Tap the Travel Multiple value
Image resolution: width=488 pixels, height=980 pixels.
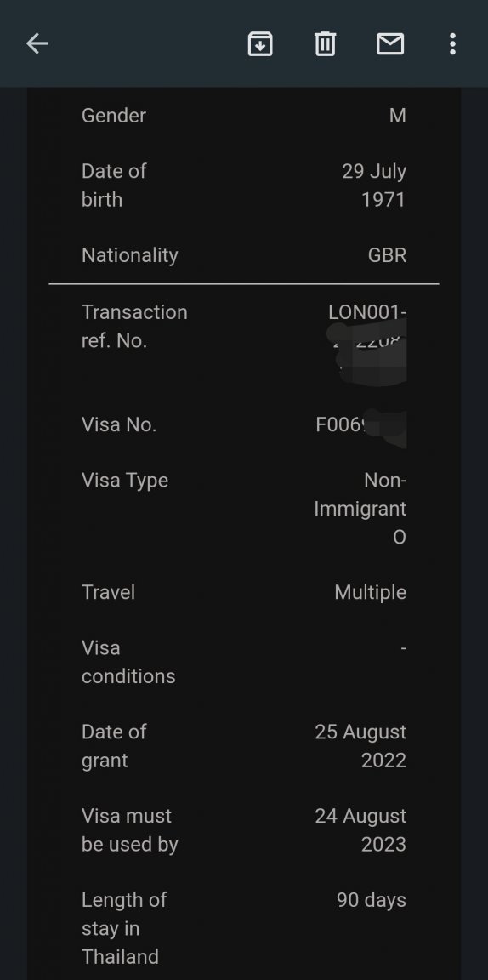pos(371,592)
